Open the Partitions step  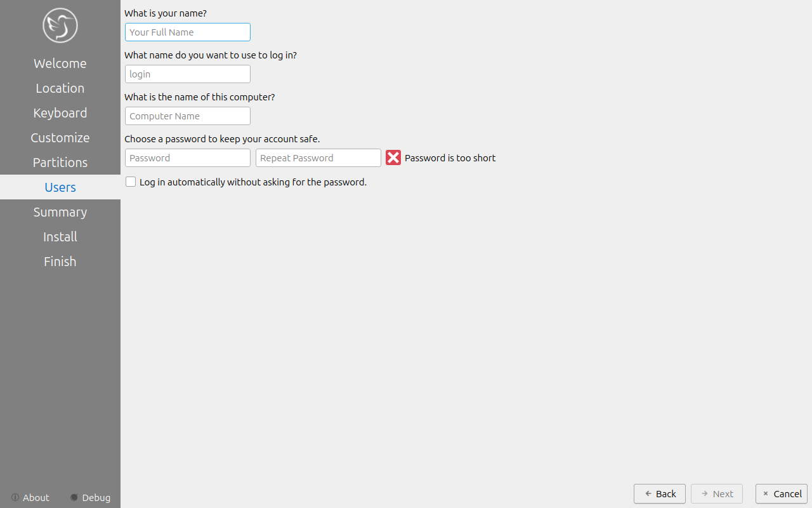tap(60, 163)
